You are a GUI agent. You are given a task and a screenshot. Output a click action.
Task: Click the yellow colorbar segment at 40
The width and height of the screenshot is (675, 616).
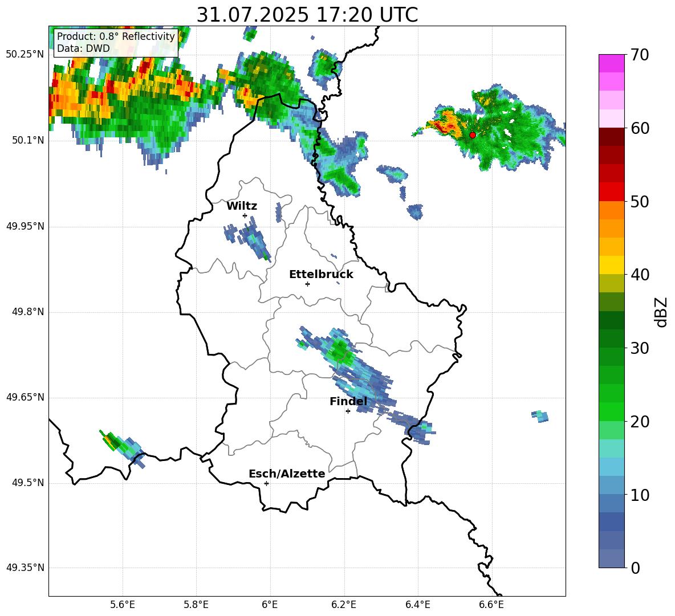(x=612, y=265)
